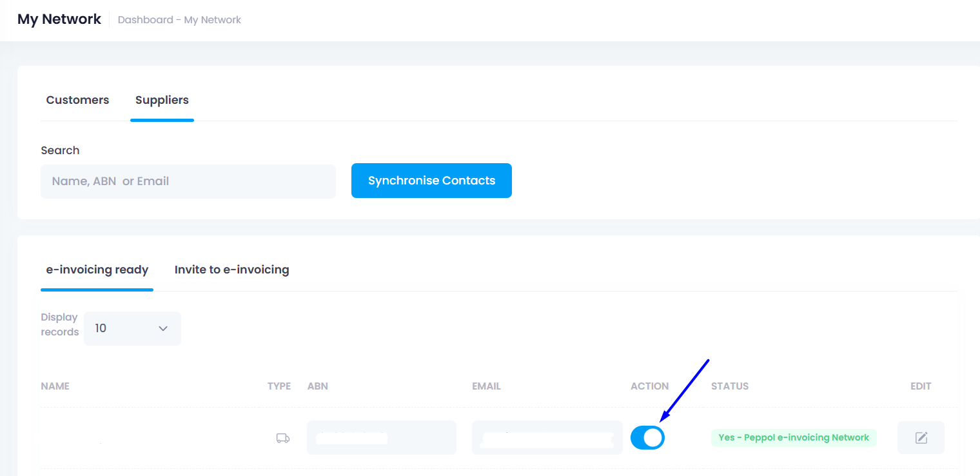The image size is (980, 476).
Task: Click the Dashboard - My Network breadcrumb
Action: tap(179, 20)
